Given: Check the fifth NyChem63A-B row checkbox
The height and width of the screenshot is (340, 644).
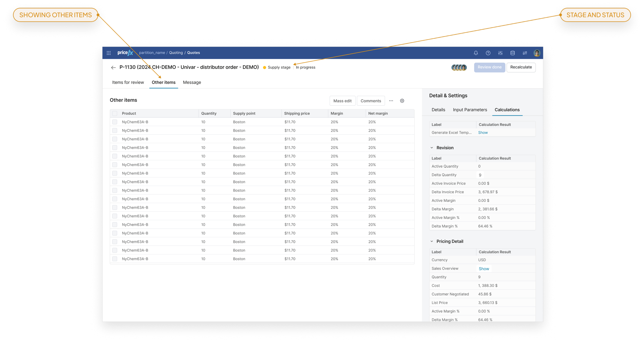Looking at the screenshot, I should pos(115,156).
